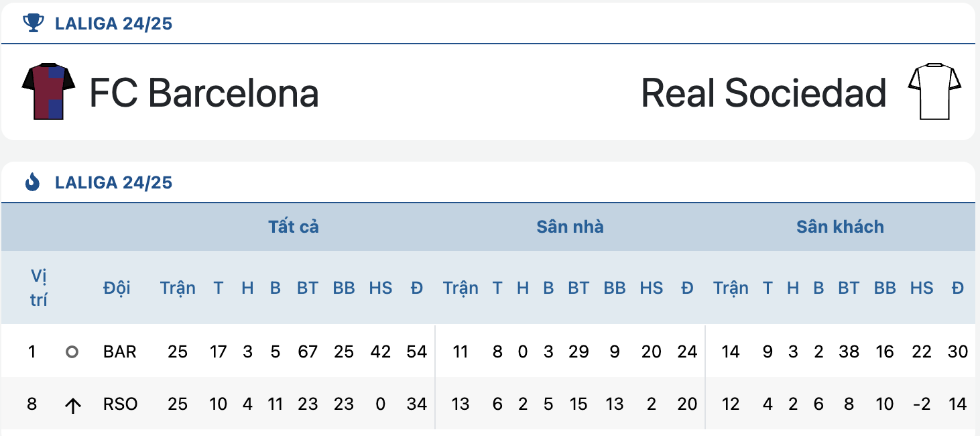Click the RSO team abbreviation in table
This screenshot has width=980, height=436.
(x=121, y=404)
